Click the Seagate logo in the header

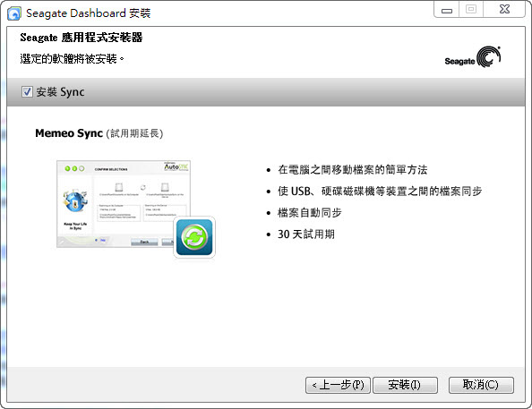[x=473, y=57]
